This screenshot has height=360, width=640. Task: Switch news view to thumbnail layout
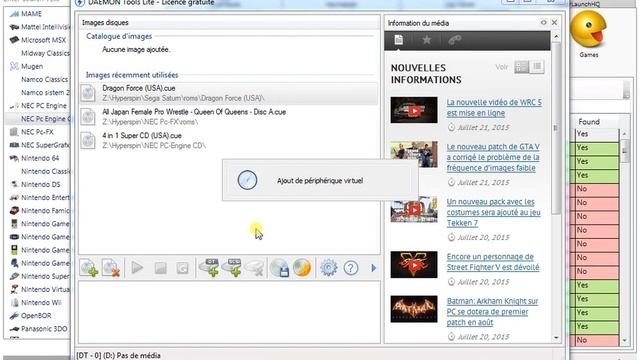pos(521,67)
